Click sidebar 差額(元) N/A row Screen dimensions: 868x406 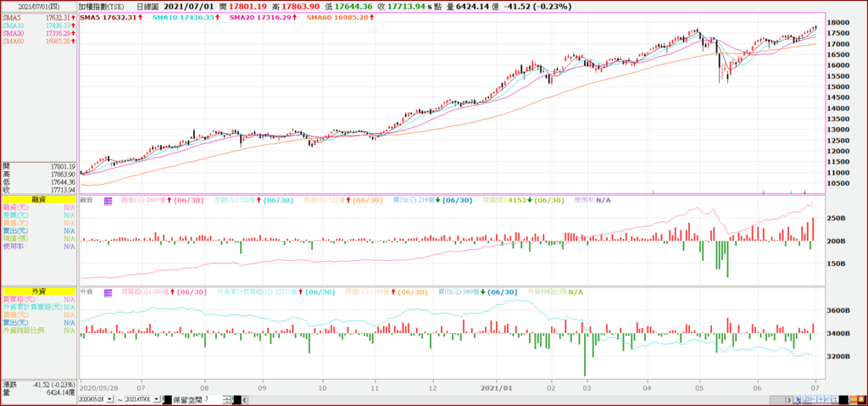39,215
